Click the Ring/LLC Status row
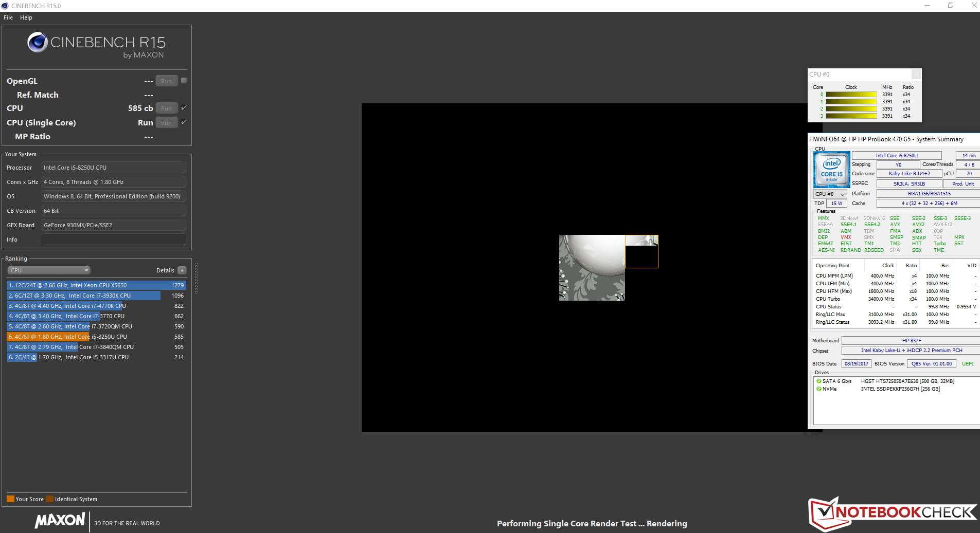 (896, 322)
